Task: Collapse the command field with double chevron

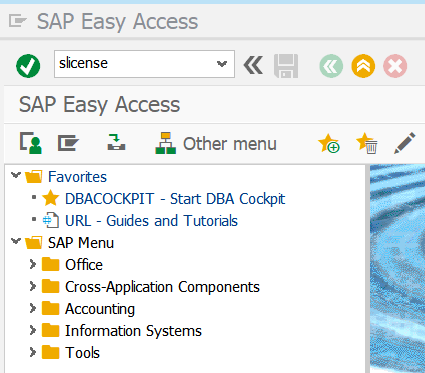Action: (x=253, y=65)
